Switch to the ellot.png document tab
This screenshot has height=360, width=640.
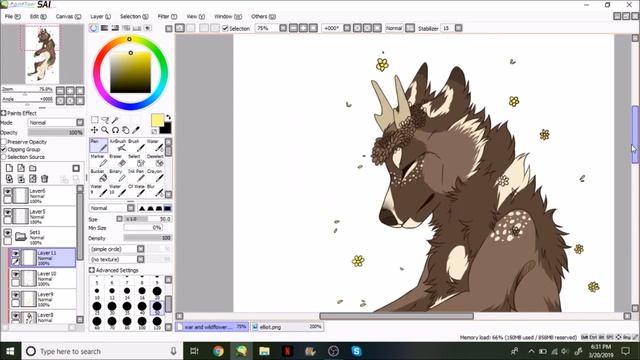[x=287, y=327]
